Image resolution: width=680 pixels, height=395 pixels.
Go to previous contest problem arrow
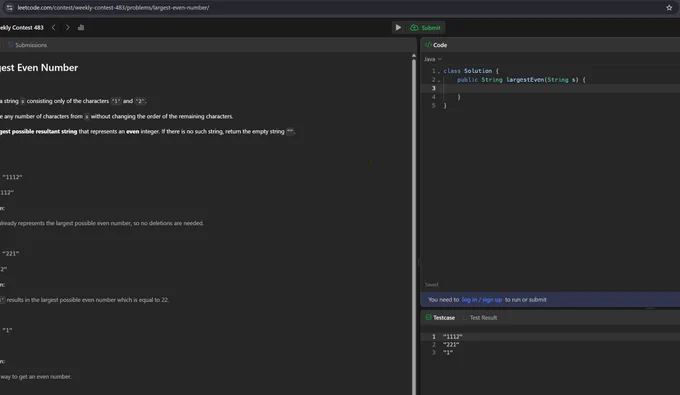point(53,27)
